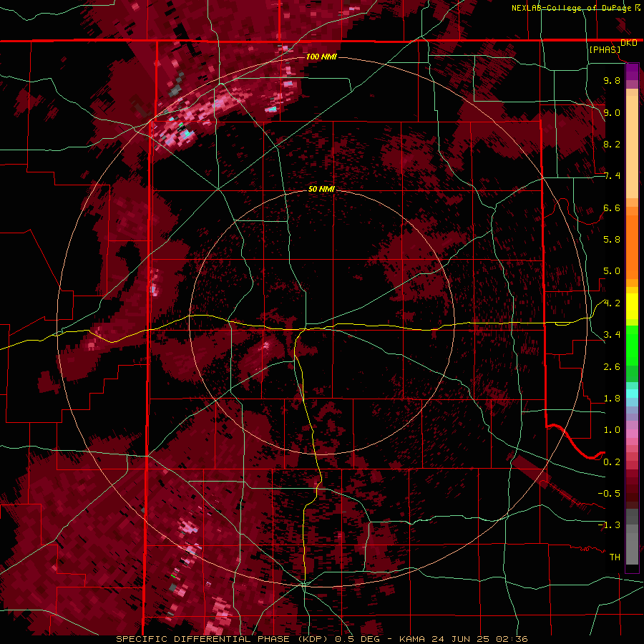This screenshot has width=644, height=644.
Task: Click the 2.6 scale value
Action: [x=612, y=367]
